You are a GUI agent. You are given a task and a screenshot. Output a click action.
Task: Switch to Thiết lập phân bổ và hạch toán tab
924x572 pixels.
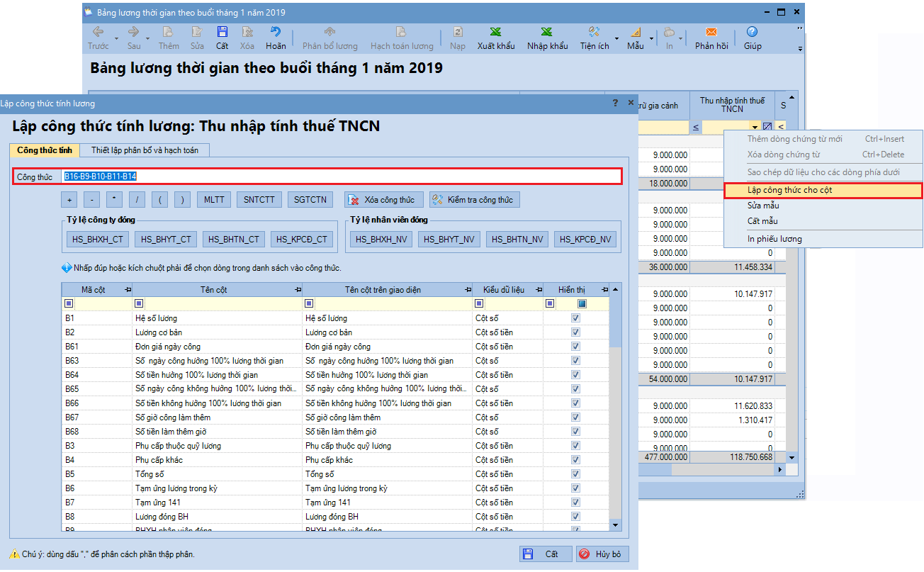[x=145, y=150]
